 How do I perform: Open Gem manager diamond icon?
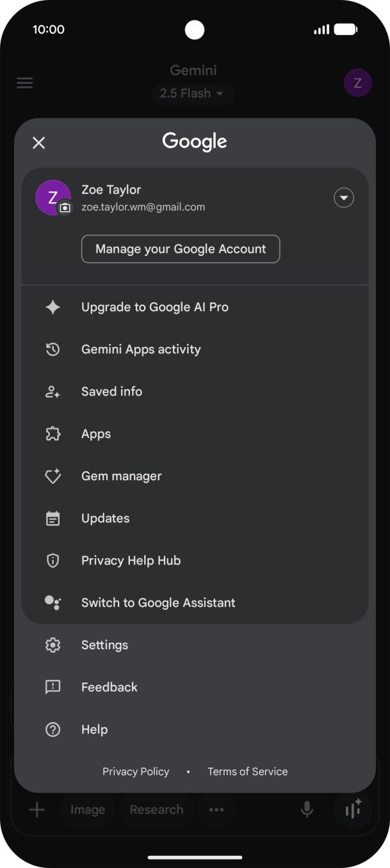53,476
